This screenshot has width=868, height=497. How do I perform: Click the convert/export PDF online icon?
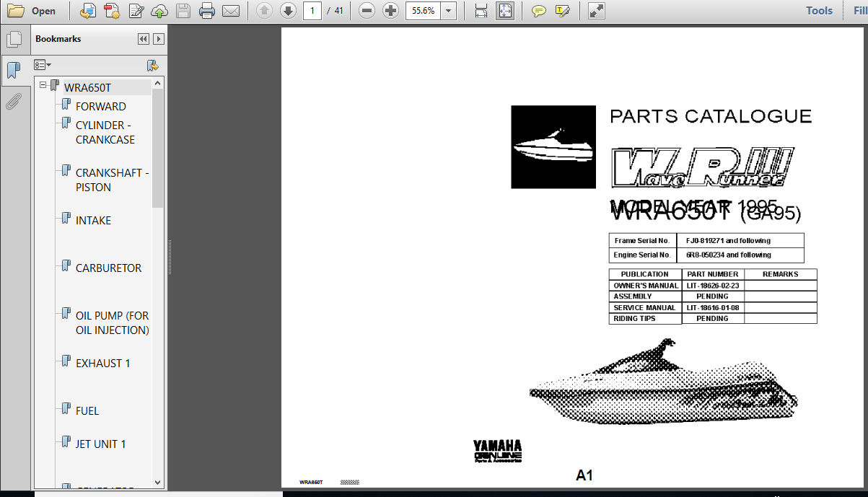[x=88, y=11]
